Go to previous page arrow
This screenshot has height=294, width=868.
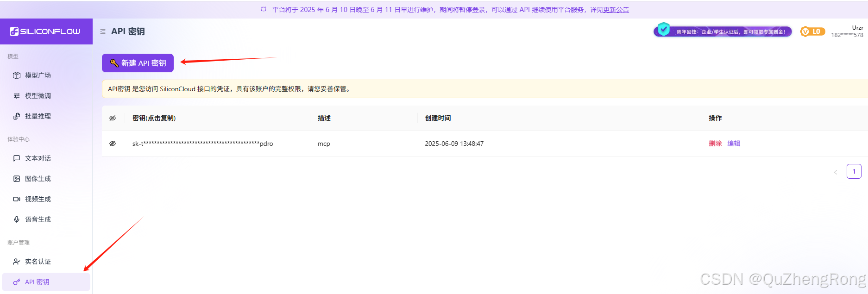point(836,172)
